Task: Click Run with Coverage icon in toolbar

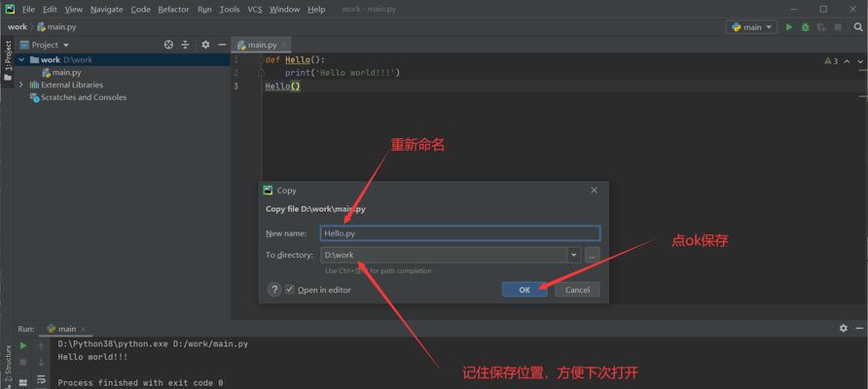Action: pos(821,26)
